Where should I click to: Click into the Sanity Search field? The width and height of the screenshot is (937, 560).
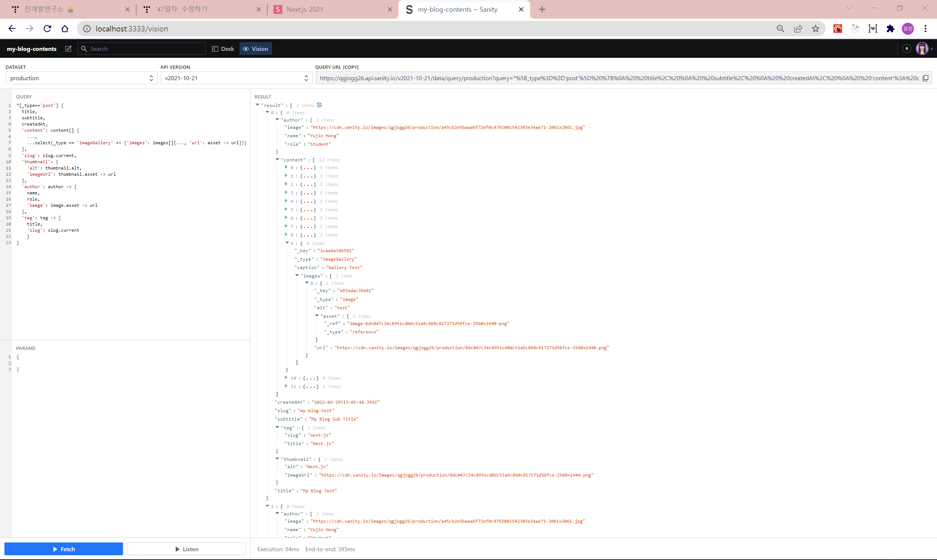click(x=145, y=49)
